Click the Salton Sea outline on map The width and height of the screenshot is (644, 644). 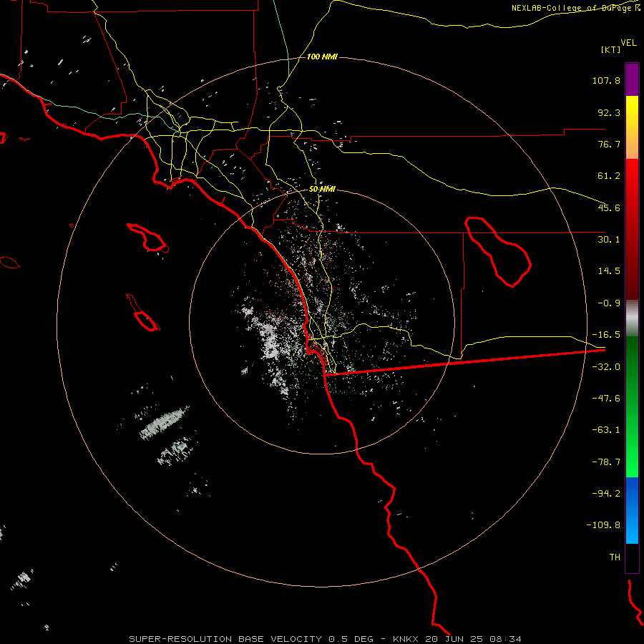(x=497, y=251)
